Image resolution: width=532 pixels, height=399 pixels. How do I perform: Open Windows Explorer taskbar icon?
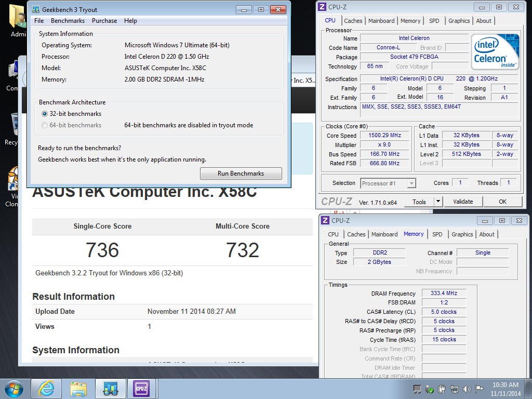[78, 389]
